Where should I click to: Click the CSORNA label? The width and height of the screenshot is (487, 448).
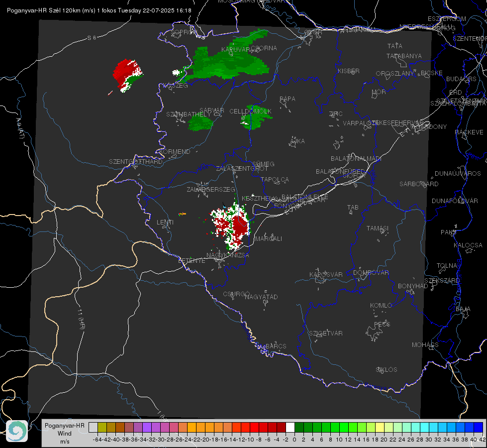click(264, 48)
